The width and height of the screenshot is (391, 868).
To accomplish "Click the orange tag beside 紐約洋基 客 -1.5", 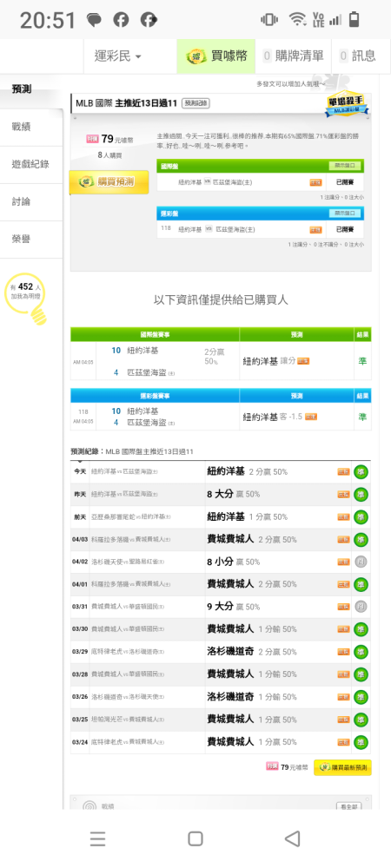I will point(311,417).
